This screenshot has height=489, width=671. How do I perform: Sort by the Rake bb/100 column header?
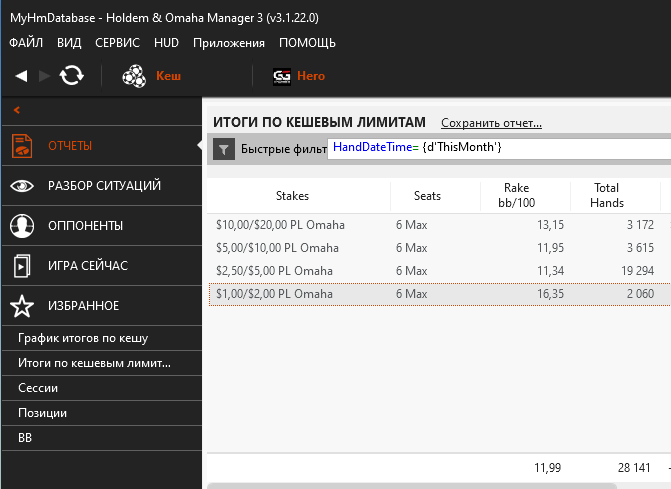[525, 196]
